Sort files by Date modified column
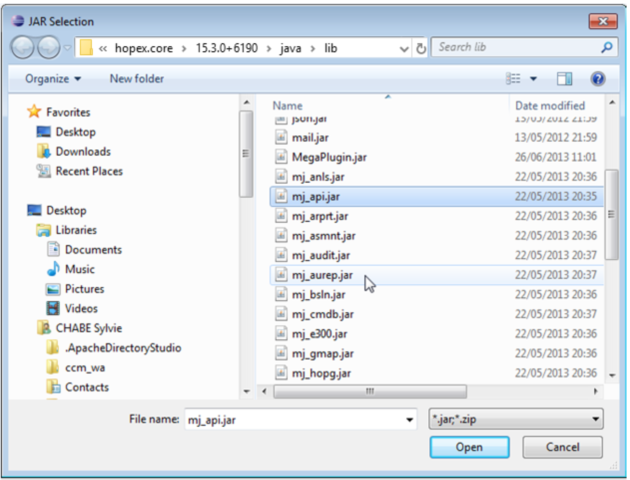Screen dimensions: 630x480 (x=550, y=105)
